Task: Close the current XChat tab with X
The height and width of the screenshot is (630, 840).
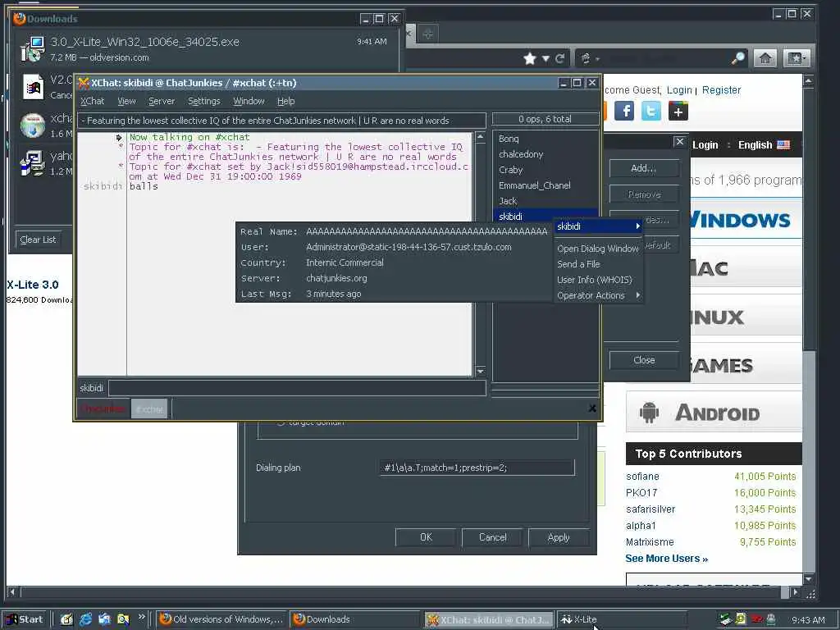Action: (592, 409)
